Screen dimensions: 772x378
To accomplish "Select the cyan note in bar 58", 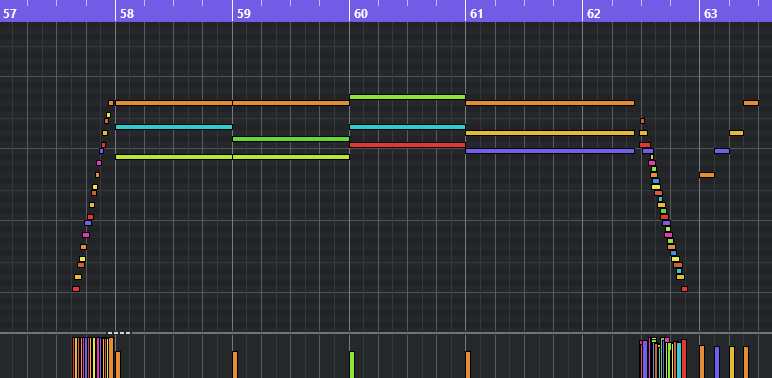I will 174,127.
